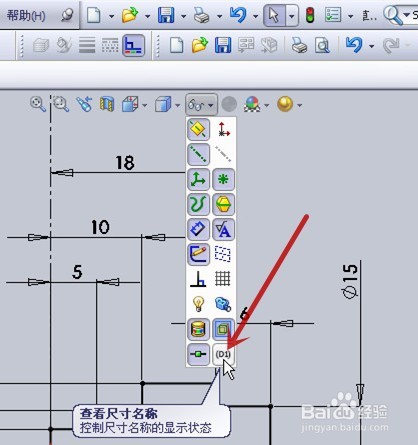Image resolution: width=418 pixels, height=445 pixels.
Task: Toggle View Sketches pencil icon
Action: (199, 254)
